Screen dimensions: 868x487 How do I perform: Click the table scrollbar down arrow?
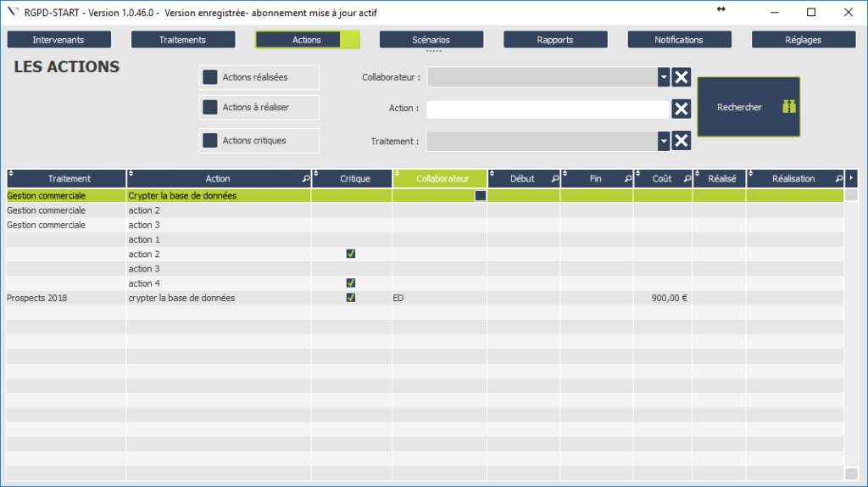click(851, 473)
